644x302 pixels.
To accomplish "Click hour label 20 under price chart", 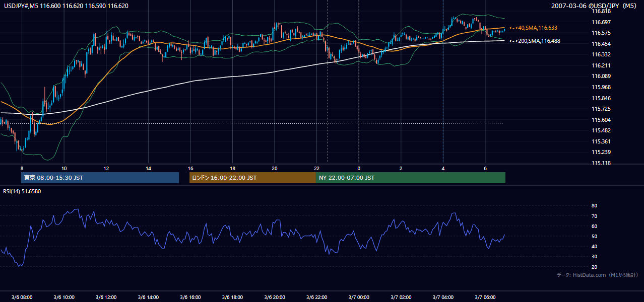I will (275, 168).
